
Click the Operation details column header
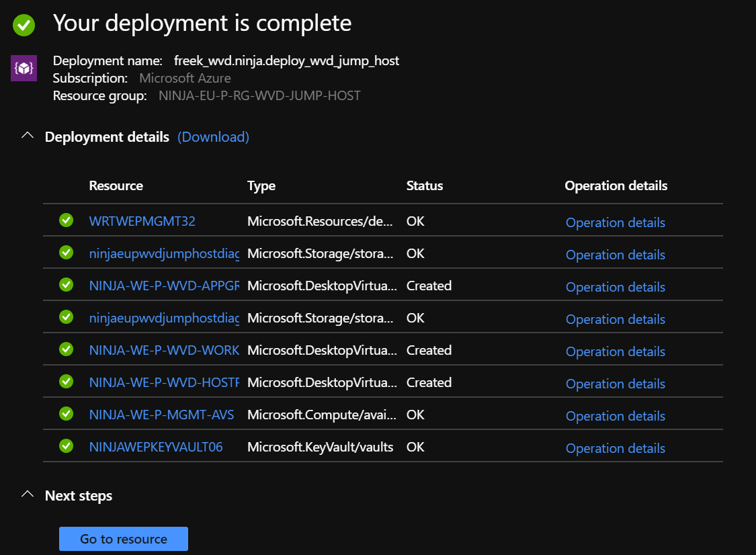point(616,186)
